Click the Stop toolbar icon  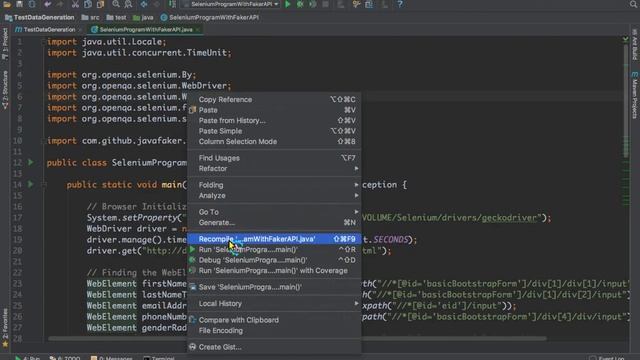(325, 4)
